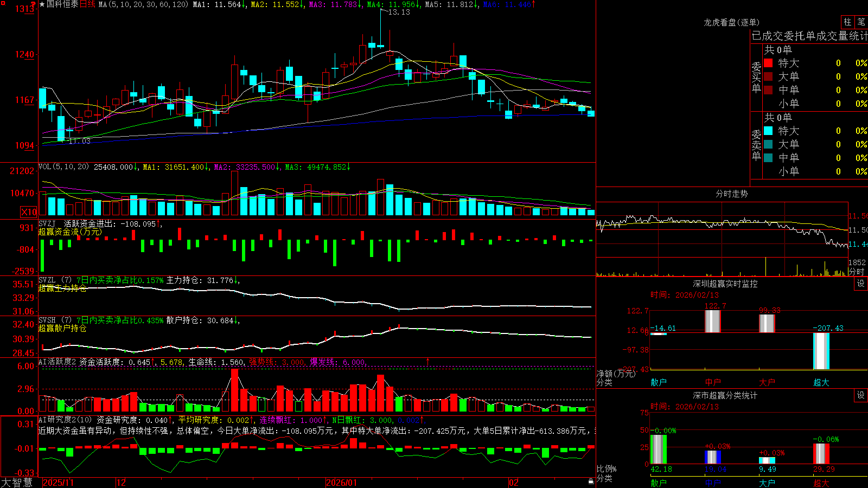Click 中户 category in the realtime monitor chart
868x488 pixels.
click(713, 382)
